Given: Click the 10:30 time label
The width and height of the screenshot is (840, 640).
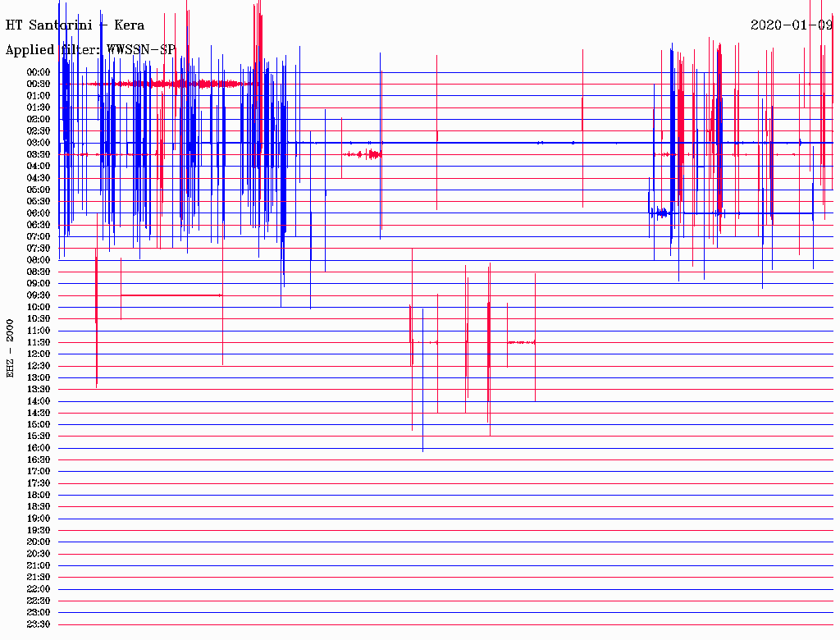Looking at the screenshot, I should coord(39,319).
